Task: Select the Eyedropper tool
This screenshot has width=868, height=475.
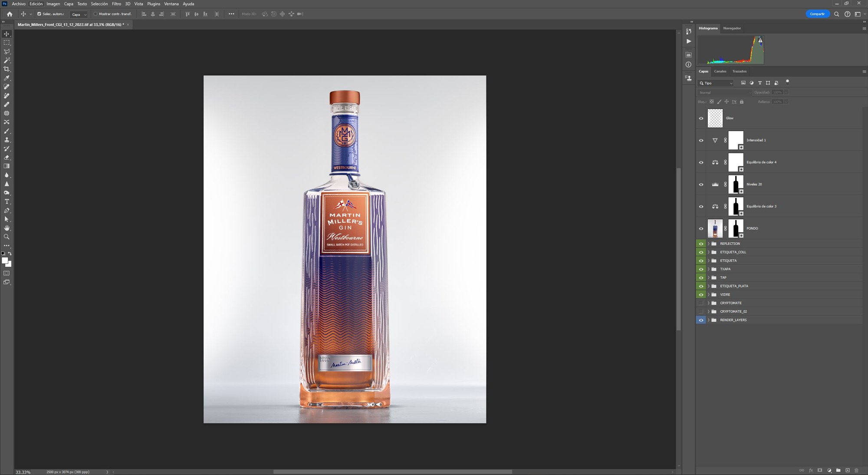Action: [x=7, y=78]
